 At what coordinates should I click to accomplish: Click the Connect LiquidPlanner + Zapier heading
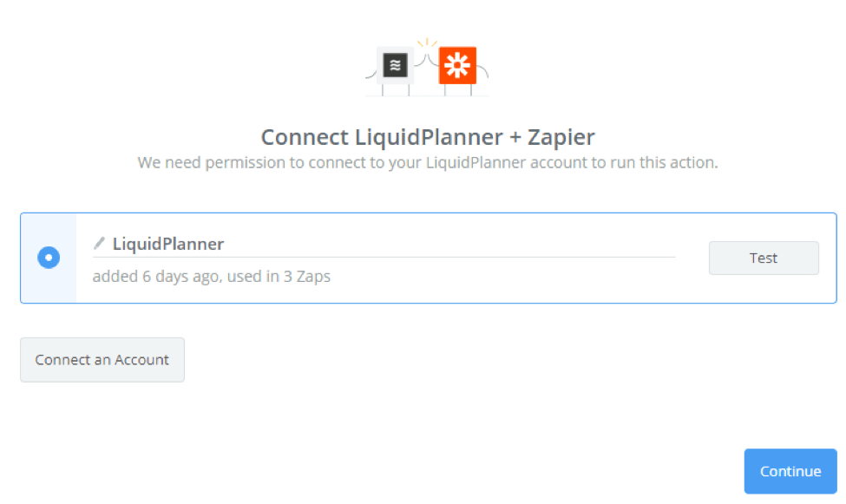tap(428, 137)
